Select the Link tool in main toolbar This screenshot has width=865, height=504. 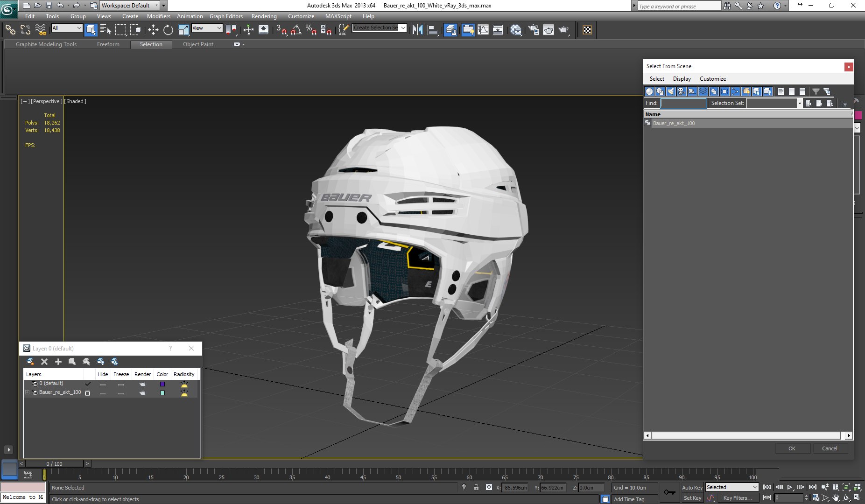click(10, 30)
